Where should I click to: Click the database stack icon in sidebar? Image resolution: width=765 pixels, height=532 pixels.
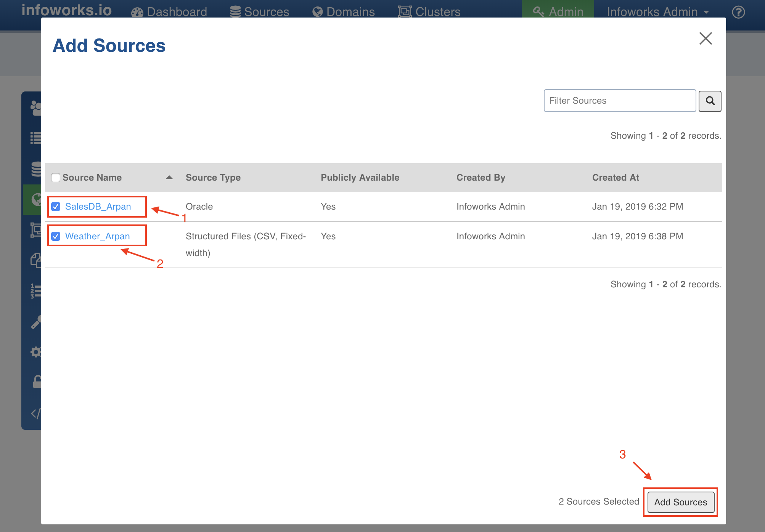pyautogui.click(x=36, y=169)
